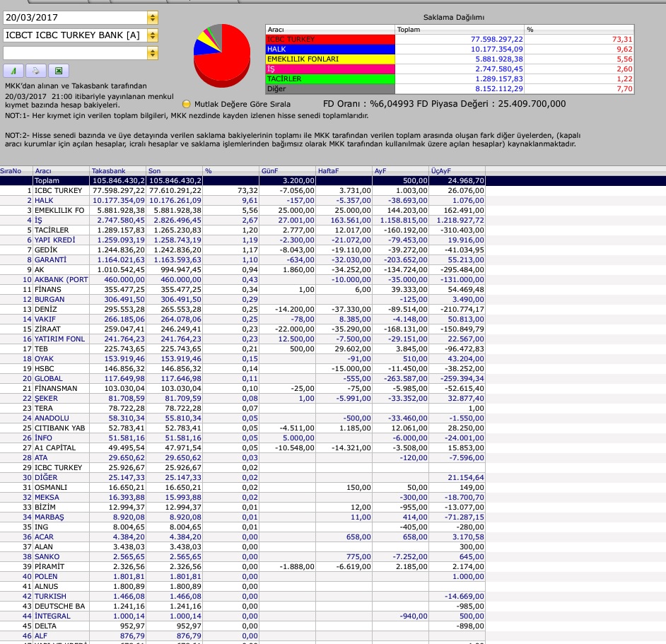Select the OSMANLI row
666x644 pixels.
click(x=242, y=487)
